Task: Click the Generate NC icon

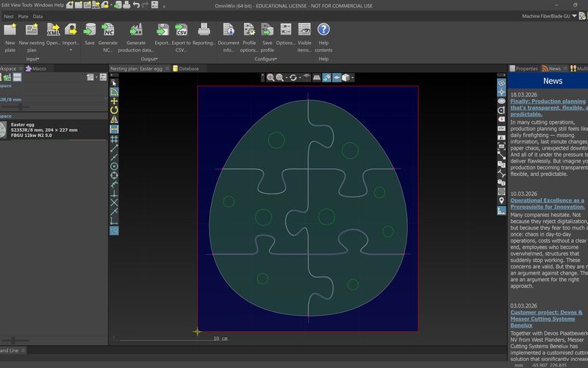Action: click(107, 29)
